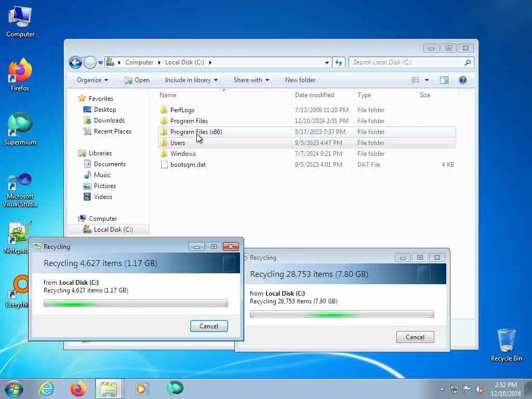Open the Action Center flag icon

(467, 389)
